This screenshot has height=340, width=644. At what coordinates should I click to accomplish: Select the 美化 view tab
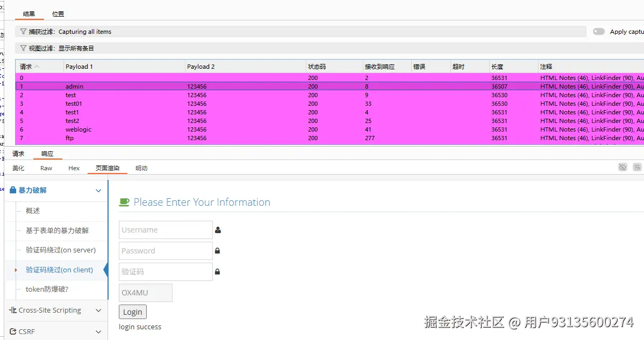tap(18, 168)
